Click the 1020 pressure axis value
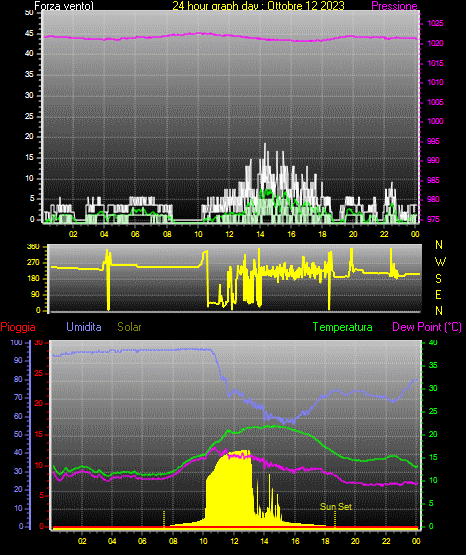Image resolution: width=466 pixels, height=555 pixels. (435, 43)
